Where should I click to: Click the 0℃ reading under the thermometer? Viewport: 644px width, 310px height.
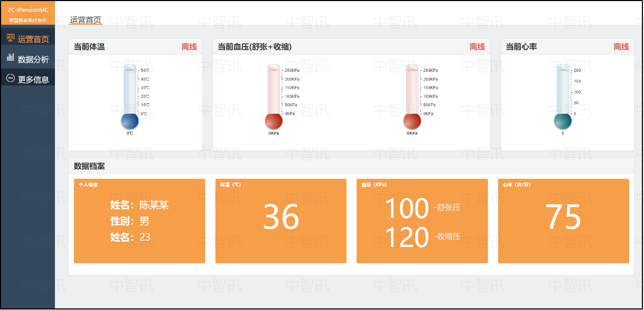pyautogui.click(x=130, y=133)
